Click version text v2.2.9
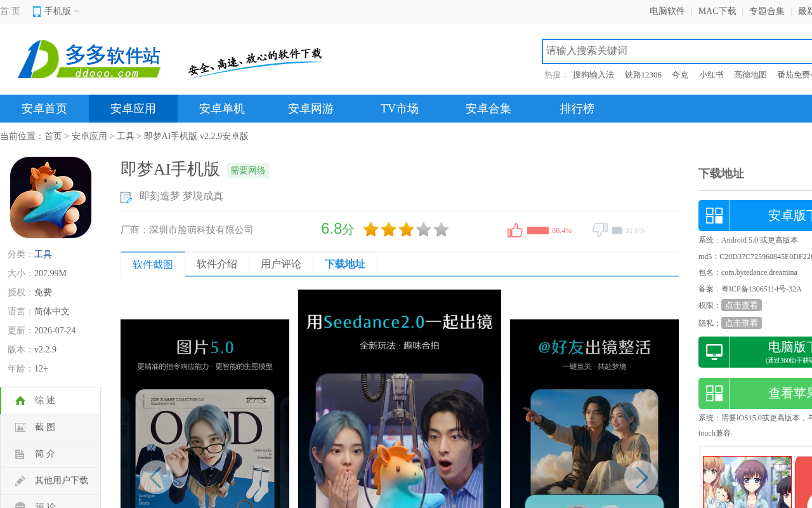The height and width of the screenshot is (508, 812). 45,350
